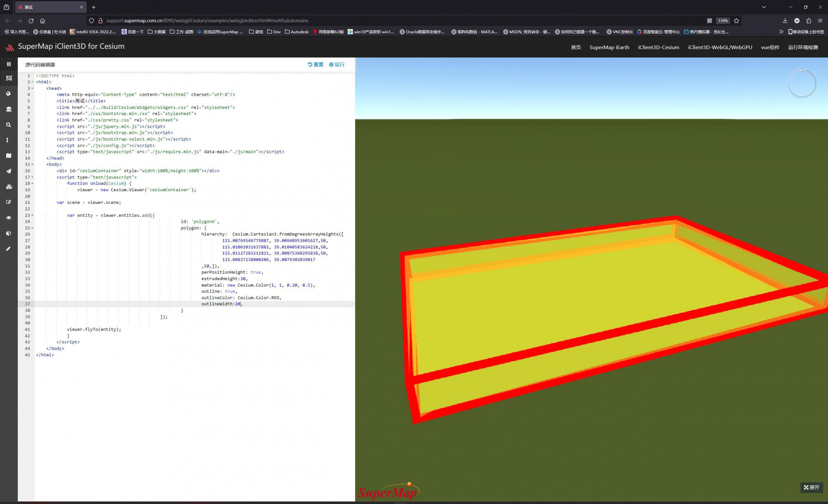This screenshot has width=828, height=504.
Task: Click the viewer.flyTo(entity) code line
Action: 94,329
